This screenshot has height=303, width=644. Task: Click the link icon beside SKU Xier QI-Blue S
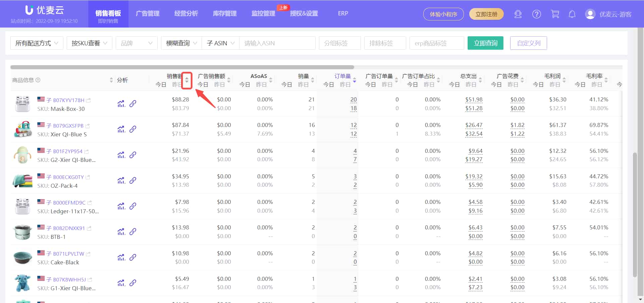[133, 129]
